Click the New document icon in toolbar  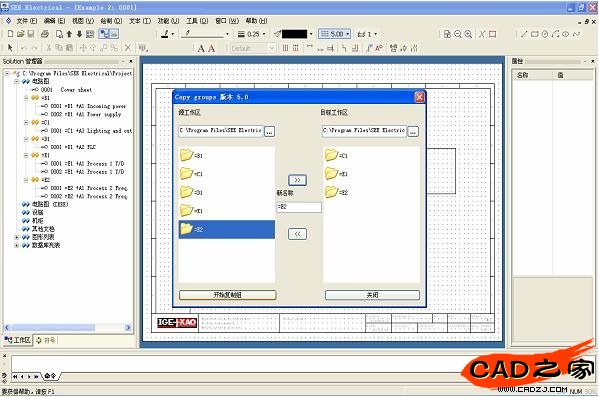pos(10,34)
